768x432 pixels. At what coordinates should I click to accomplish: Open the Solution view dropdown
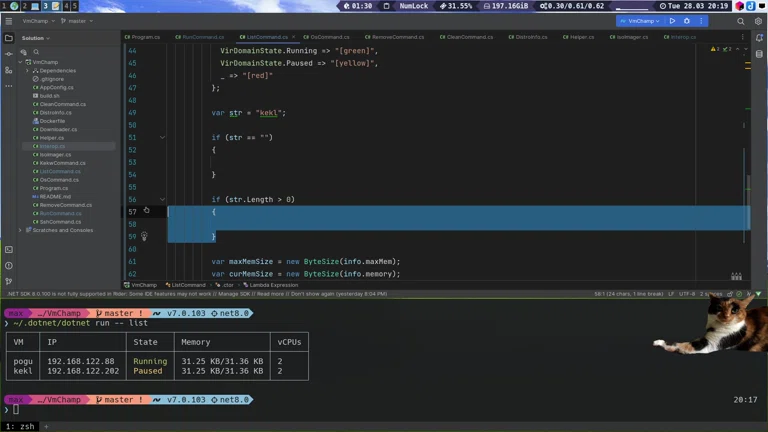tap(35, 38)
